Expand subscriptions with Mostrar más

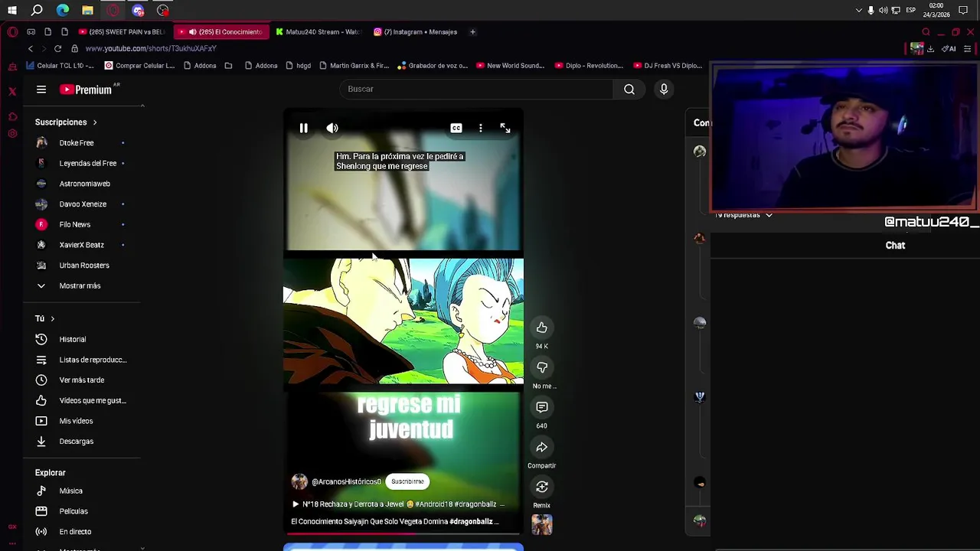point(80,285)
